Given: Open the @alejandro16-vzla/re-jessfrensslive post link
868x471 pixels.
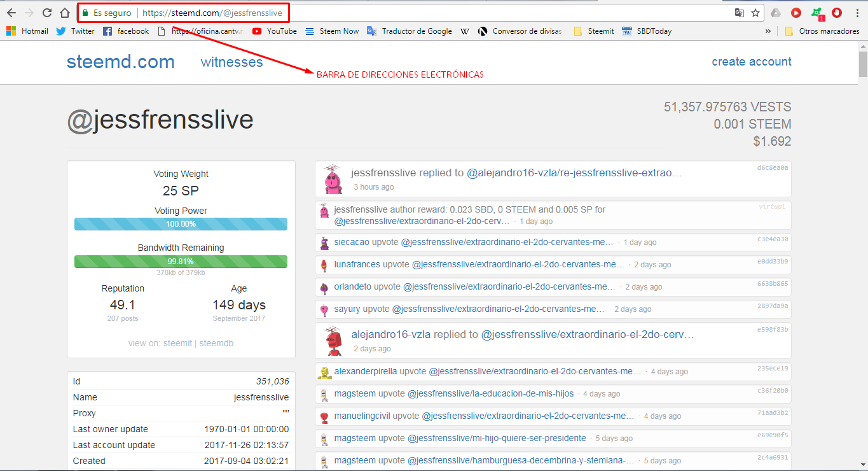Looking at the screenshot, I should 574,173.
